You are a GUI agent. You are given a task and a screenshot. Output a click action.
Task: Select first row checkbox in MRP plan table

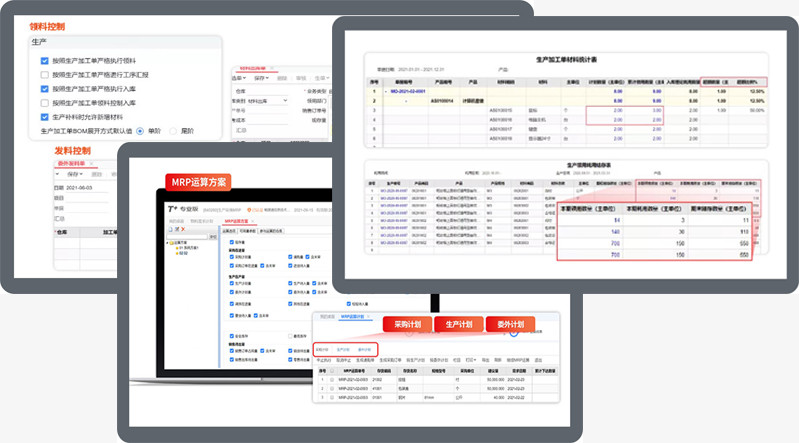click(x=333, y=381)
